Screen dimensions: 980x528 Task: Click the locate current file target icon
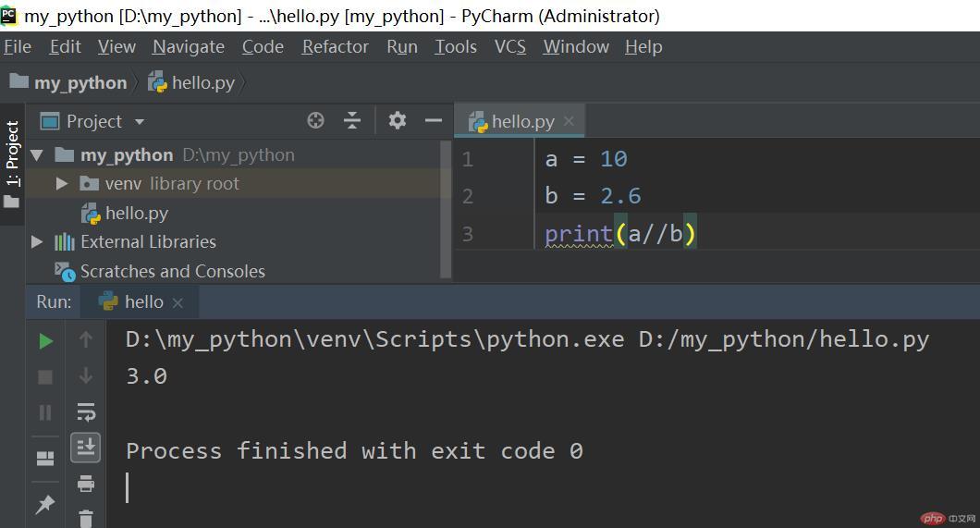pyautogui.click(x=315, y=120)
